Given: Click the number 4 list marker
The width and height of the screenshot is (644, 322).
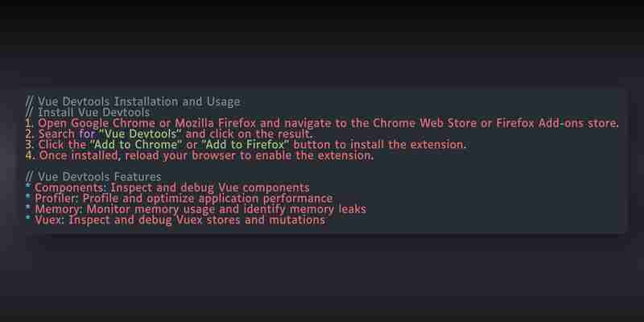Looking at the screenshot, I should point(30,155).
